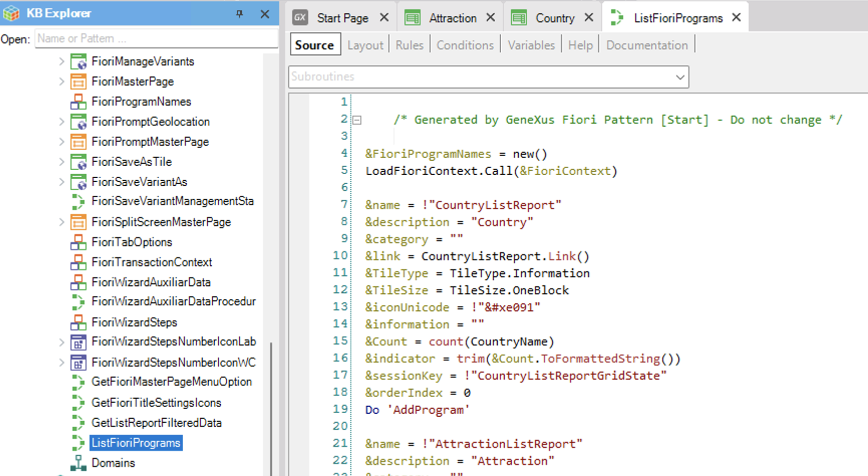The width and height of the screenshot is (868, 476).
Task: Click the FioriTabOptions SDT icon
Action: [78, 242]
